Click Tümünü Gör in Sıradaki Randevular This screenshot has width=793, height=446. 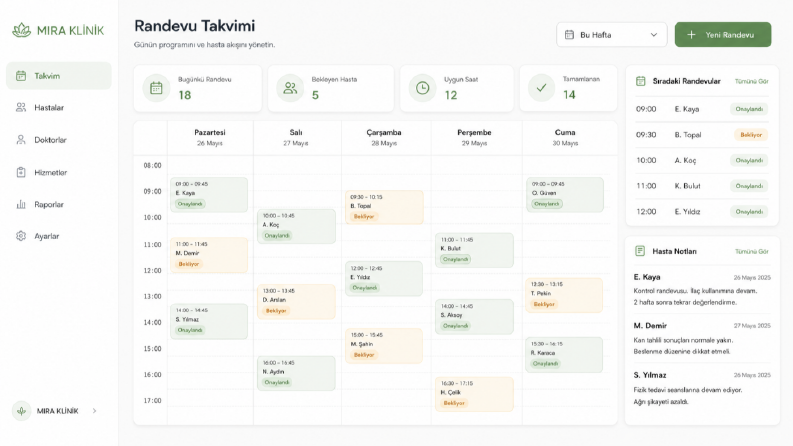click(x=752, y=81)
